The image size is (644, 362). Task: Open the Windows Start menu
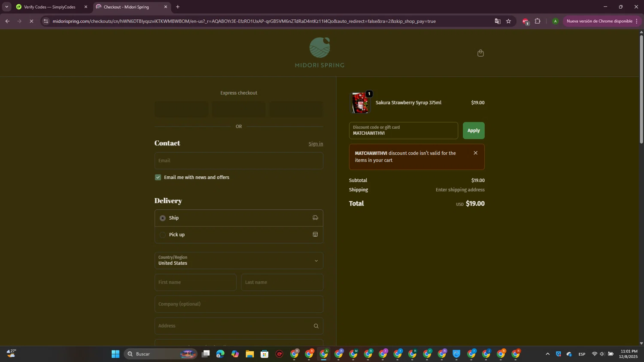(115, 354)
